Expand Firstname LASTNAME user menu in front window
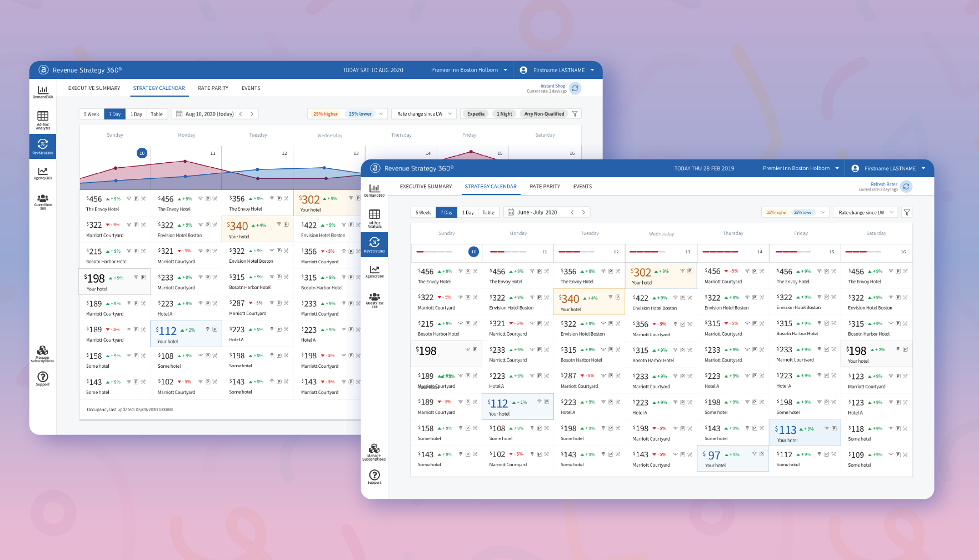Screen dimensions: 979x560 coord(895,168)
